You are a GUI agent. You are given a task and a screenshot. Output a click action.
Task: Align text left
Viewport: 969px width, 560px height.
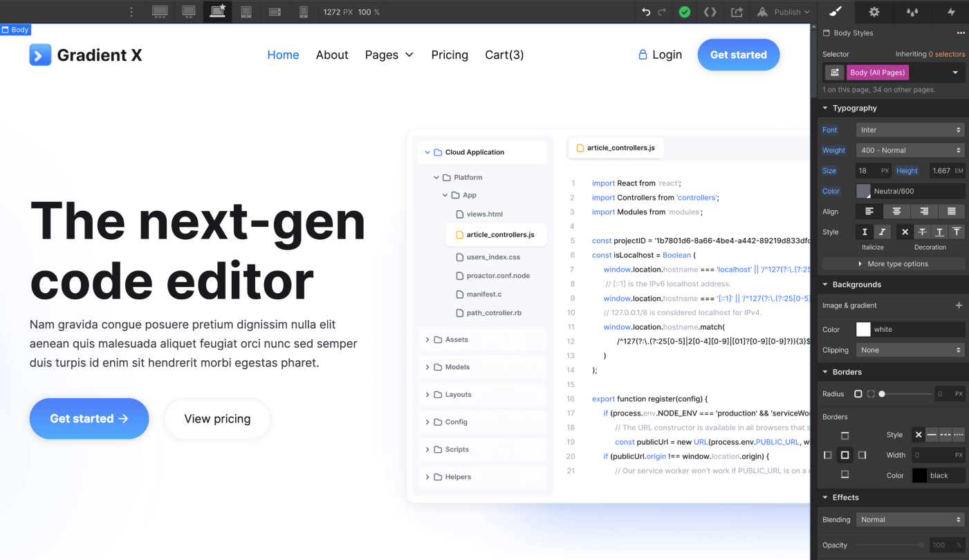[869, 212]
